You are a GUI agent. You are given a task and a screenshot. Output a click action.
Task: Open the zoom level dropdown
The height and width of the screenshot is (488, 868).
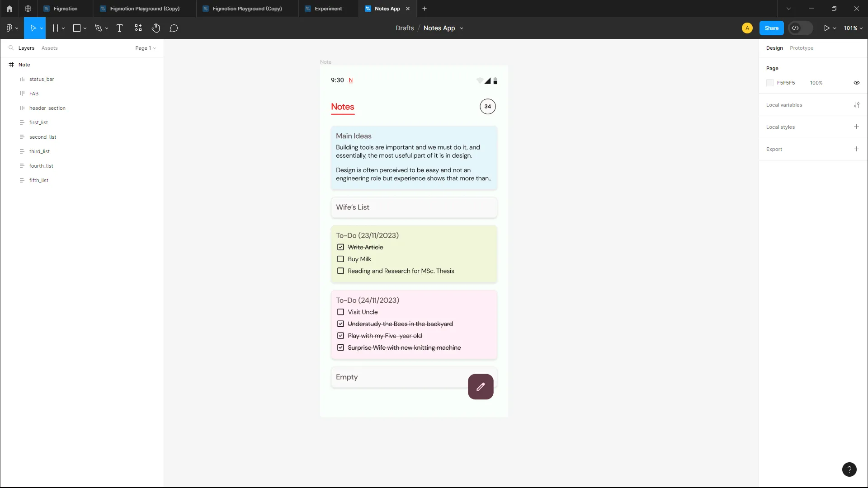(x=853, y=28)
